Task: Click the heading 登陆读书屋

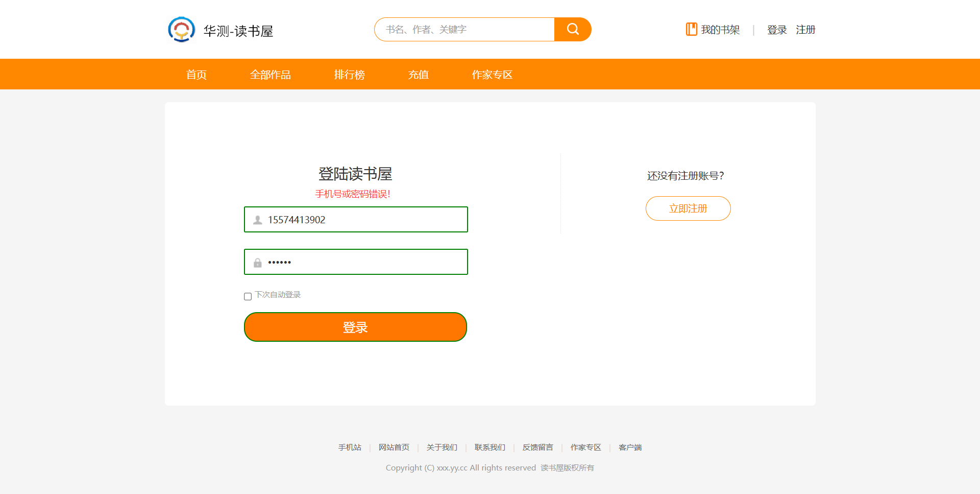Action: [355, 174]
